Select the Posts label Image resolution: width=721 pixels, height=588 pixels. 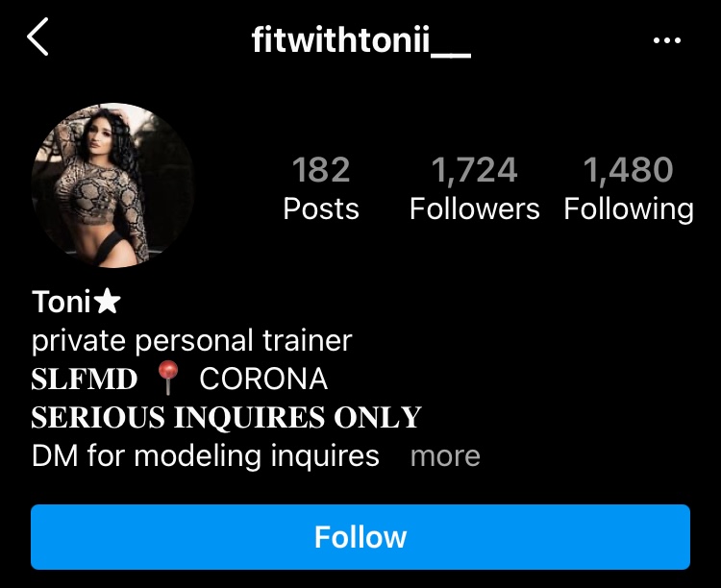click(321, 209)
